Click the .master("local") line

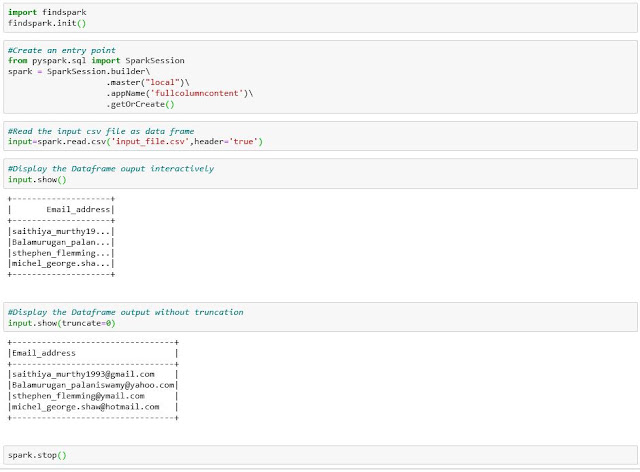148,82
